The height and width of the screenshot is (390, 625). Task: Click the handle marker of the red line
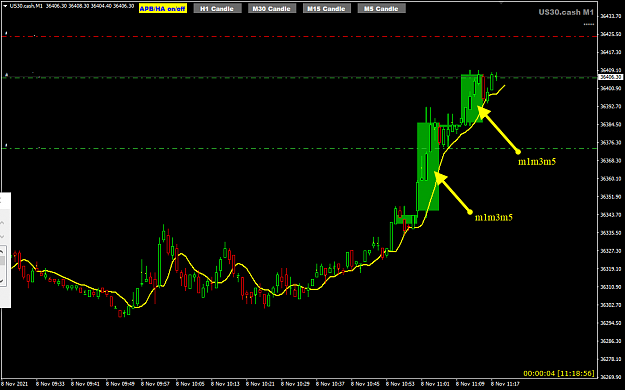(6, 33)
